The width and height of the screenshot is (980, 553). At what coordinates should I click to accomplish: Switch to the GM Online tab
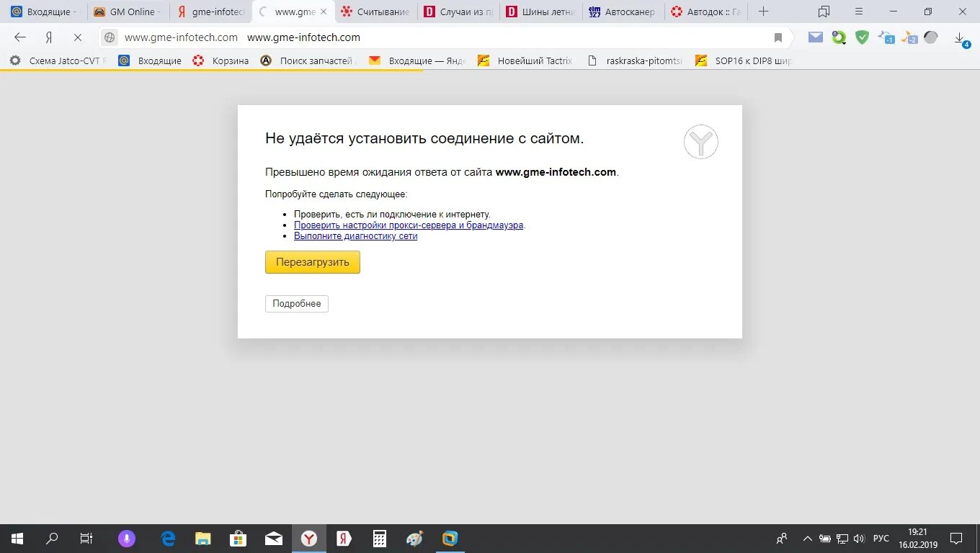point(128,12)
